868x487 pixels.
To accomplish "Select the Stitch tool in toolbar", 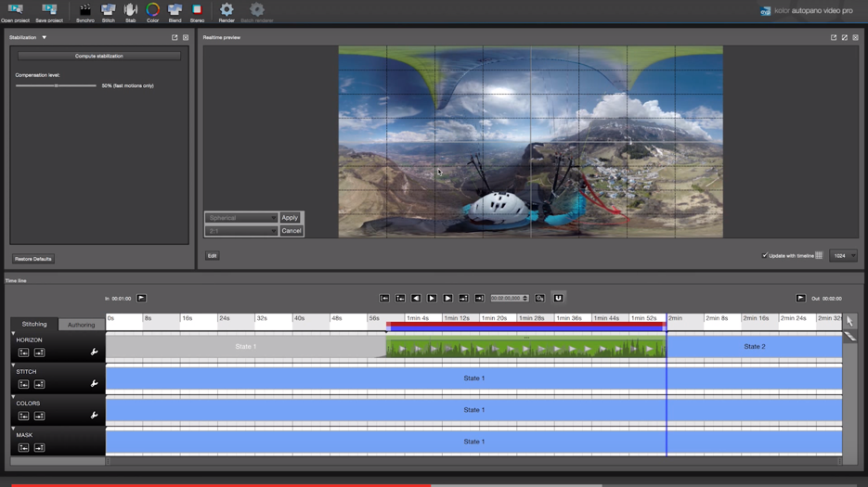I will click(x=108, y=11).
